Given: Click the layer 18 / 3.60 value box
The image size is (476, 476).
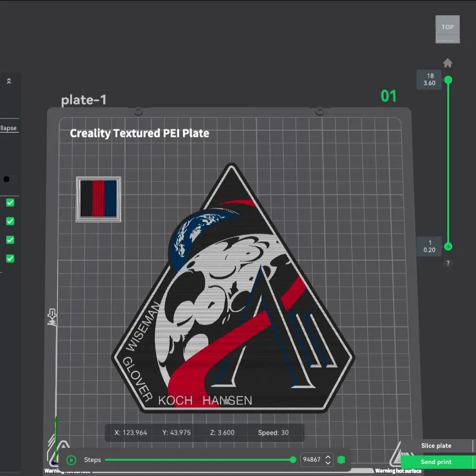Looking at the screenshot, I should (429, 79).
